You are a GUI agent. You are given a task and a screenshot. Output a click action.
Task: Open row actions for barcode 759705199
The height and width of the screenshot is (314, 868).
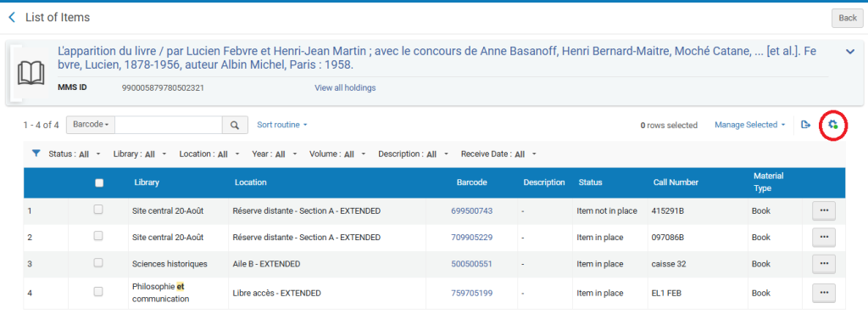pos(824,293)
